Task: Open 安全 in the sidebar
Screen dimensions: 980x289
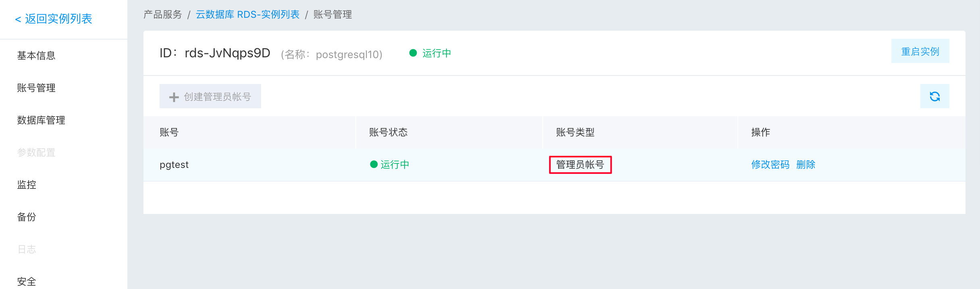Action: coord(27,281)
